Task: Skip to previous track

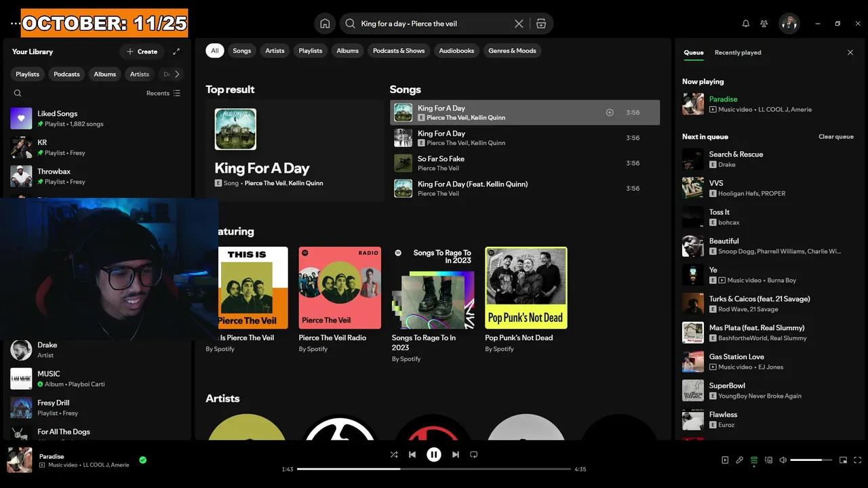Action: 412,455
